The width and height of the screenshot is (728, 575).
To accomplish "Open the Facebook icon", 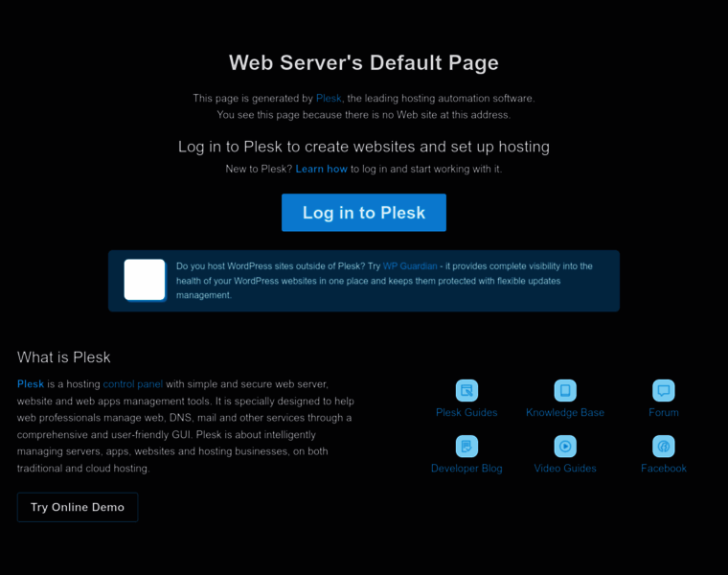I will pos(664,447).
